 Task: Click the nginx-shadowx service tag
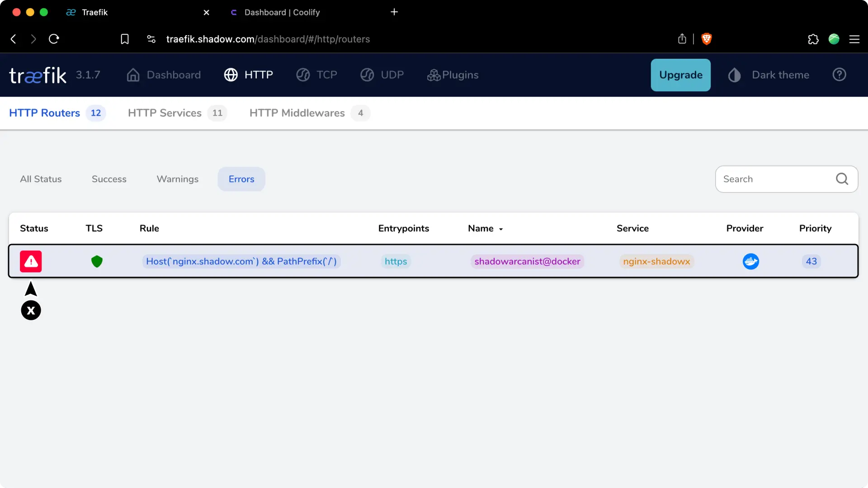click(x=656, y=261)
